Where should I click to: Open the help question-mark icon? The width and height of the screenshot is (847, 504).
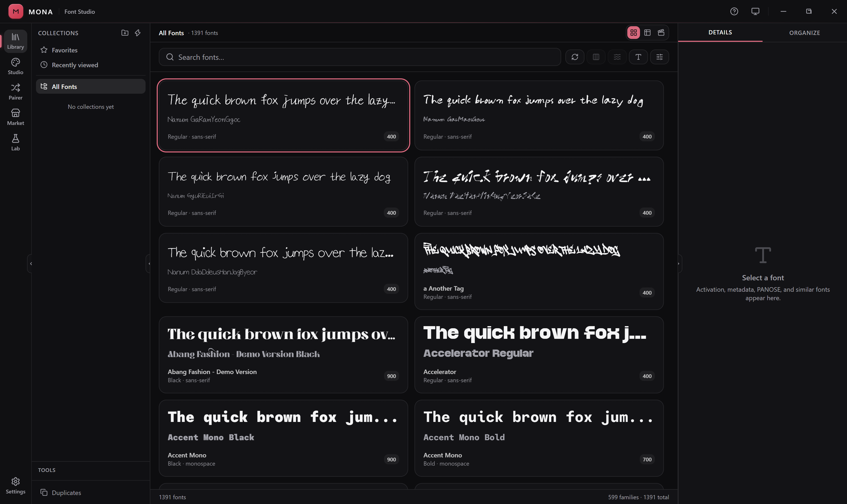(x=734, y=11)
